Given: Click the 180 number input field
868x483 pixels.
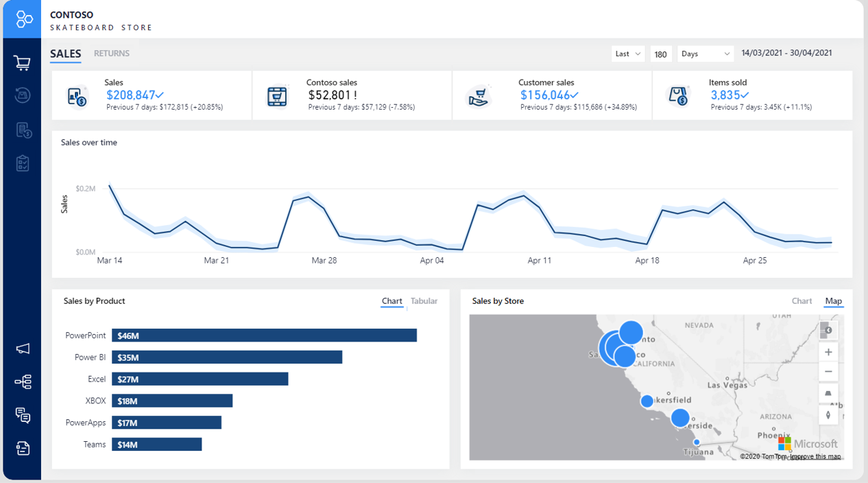Looking at the screenshot, I should pos(661,54).
